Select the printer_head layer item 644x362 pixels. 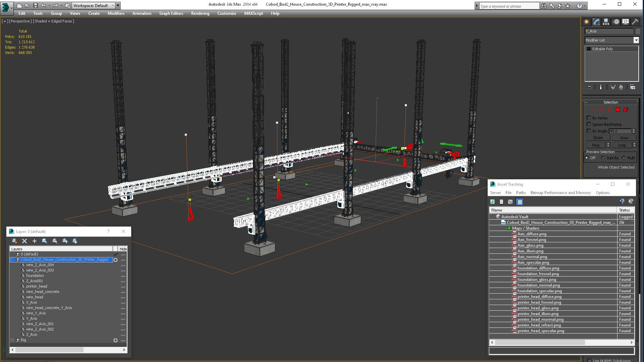click(37, 287)
